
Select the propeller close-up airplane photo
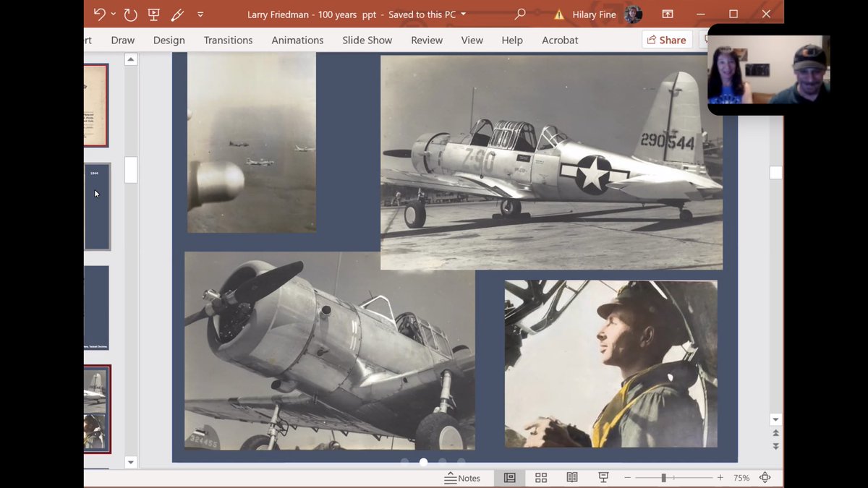tap(330, 351)
